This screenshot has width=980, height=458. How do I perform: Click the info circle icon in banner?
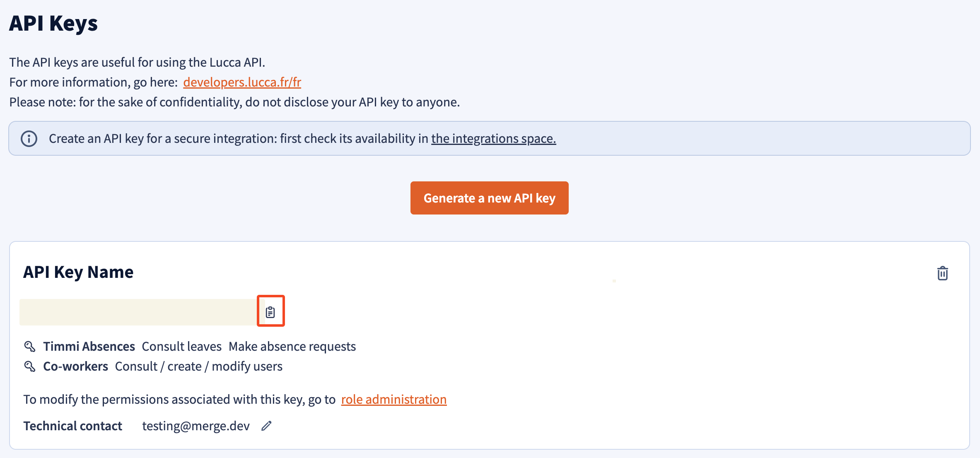click(x=29, y=139)
